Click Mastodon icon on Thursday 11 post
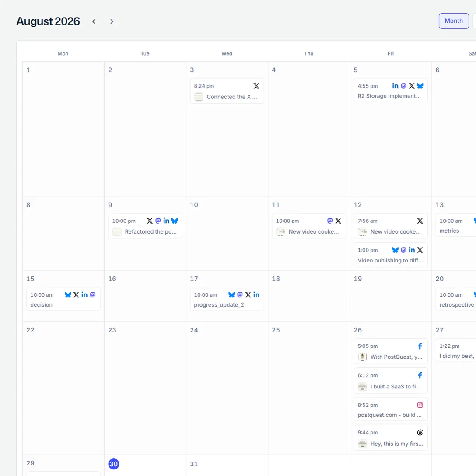 point(330,220)
